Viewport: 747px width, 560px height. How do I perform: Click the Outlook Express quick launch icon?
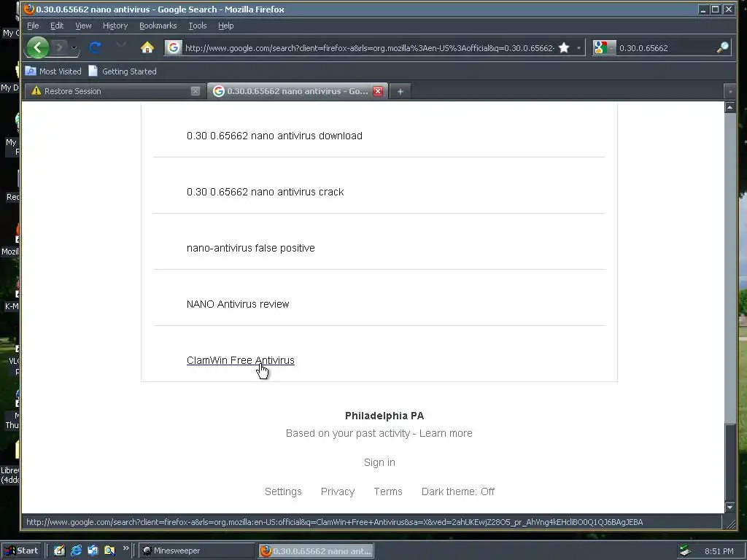click(93, 551)
